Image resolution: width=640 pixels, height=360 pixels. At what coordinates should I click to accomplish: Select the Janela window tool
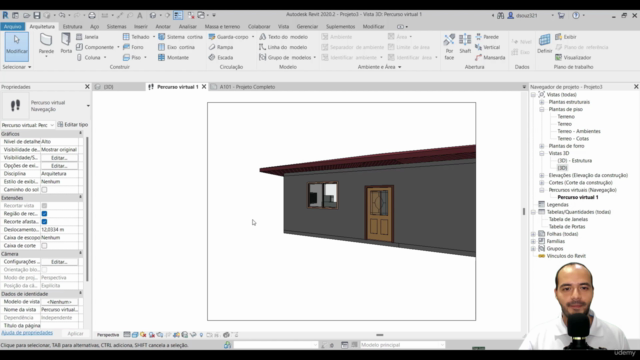pyautogui.click(x=87, y=37)
